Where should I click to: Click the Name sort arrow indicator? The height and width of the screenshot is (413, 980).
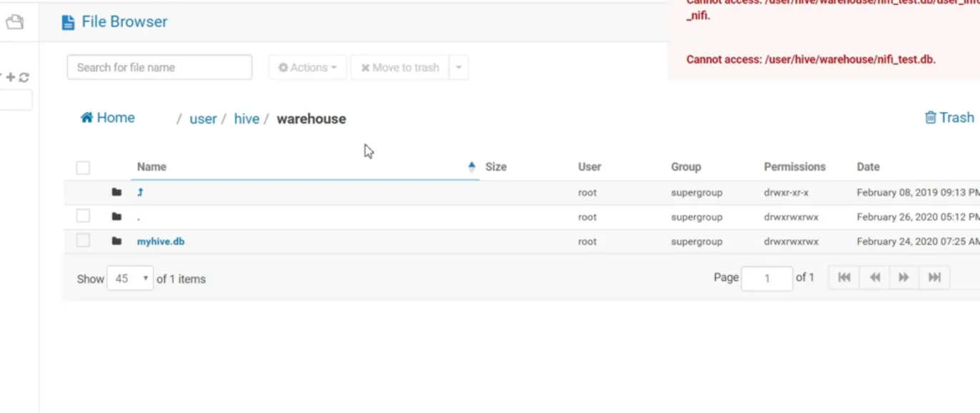[x=471, y=166]
